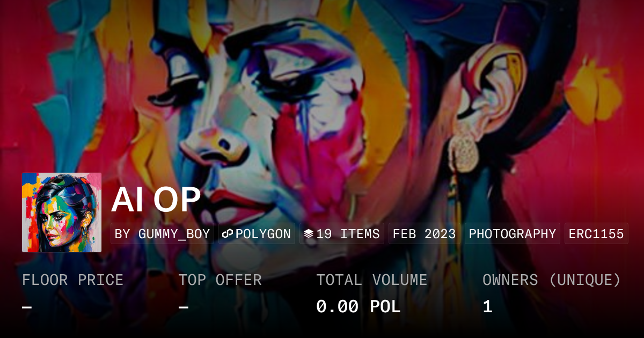
Task: Choose the PHOTOGRAPHY category tag
Action: (x=513, y=234)
